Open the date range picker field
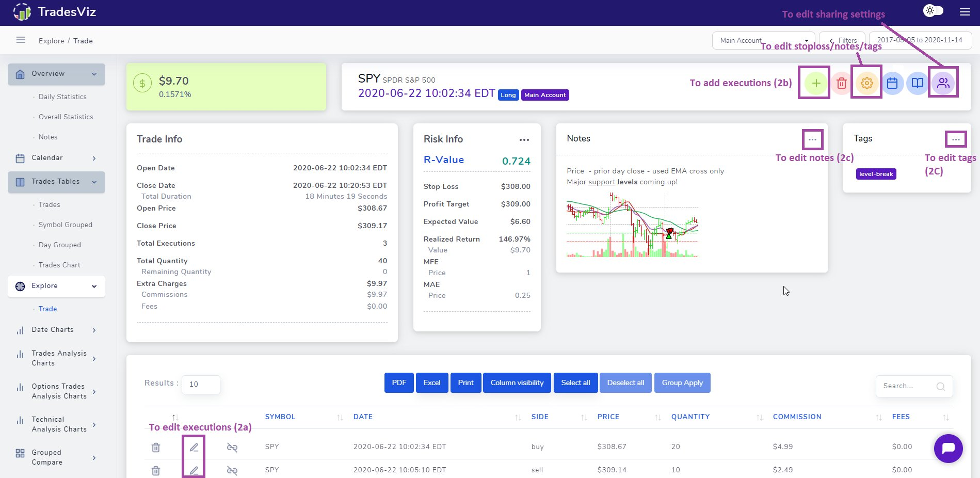The height and width of the screenshot is (478, 980). click(x=920, y=40)
